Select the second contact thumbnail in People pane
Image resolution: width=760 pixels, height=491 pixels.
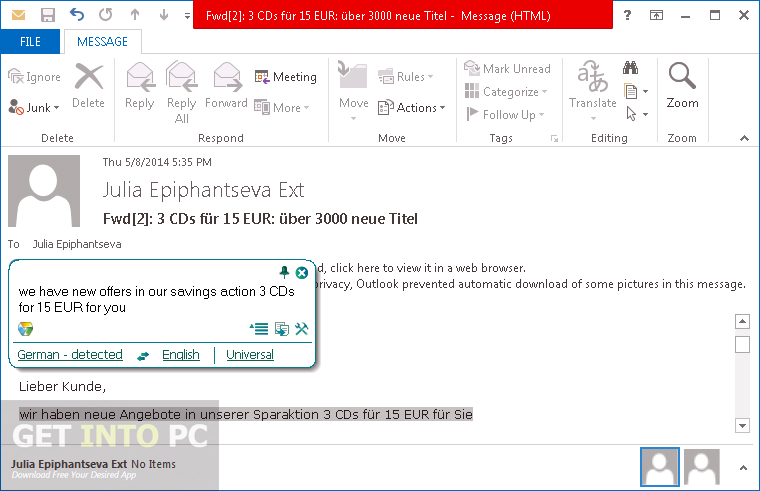pos(701,467)
